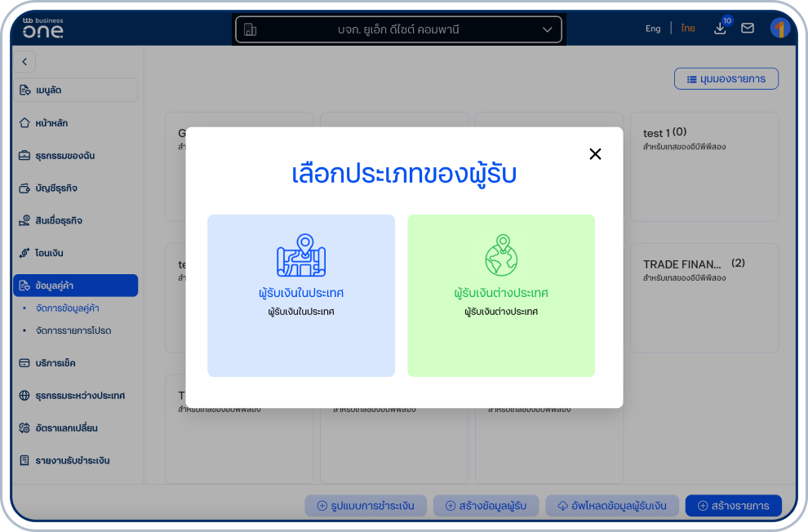Open the mail envelope icon in top bar
The width and height of the screenshot is (808, 532).
pos(748,28)
